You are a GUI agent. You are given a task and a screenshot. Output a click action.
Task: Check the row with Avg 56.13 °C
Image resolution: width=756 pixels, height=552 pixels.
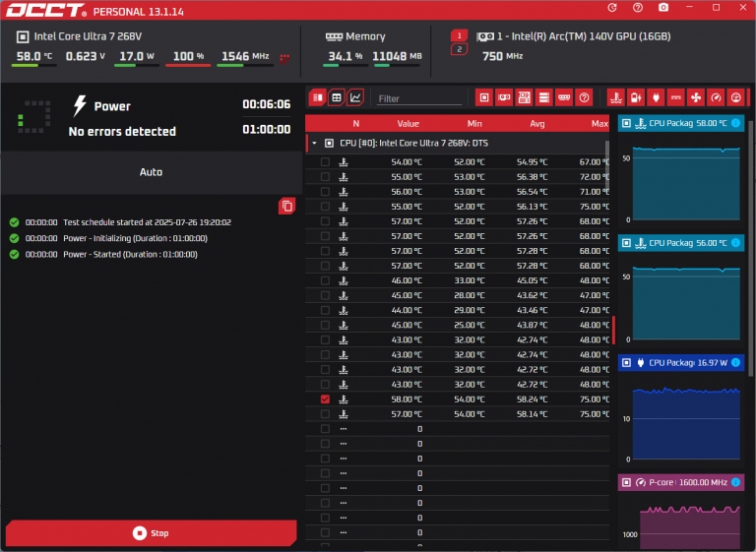click(x=325, y=207)
